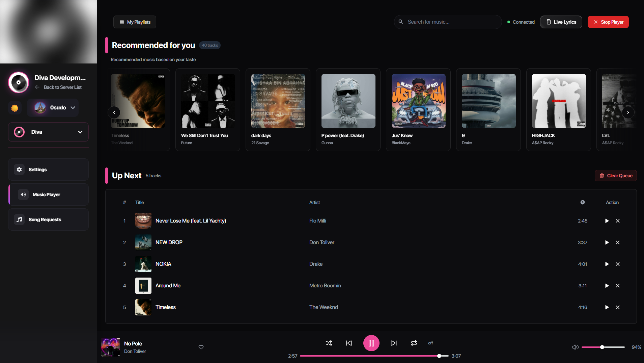Image resolution: width=644 pixels, height=363 pixels.
Task: Mute the volume speaker icon
Action: (x=575, y=347)
